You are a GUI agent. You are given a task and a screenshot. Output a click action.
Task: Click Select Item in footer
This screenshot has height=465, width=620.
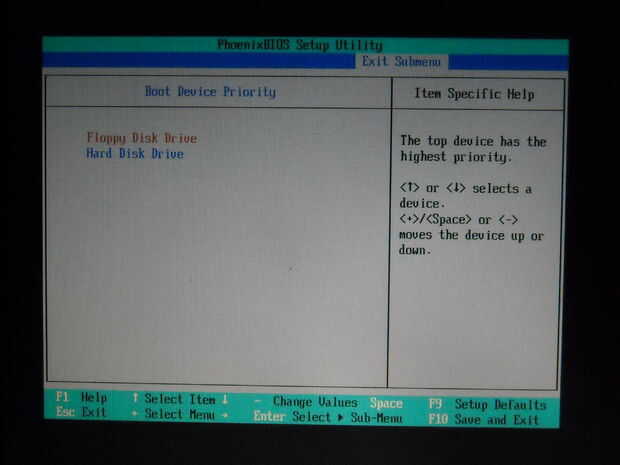pyautogui.click(x=180, y=399)
